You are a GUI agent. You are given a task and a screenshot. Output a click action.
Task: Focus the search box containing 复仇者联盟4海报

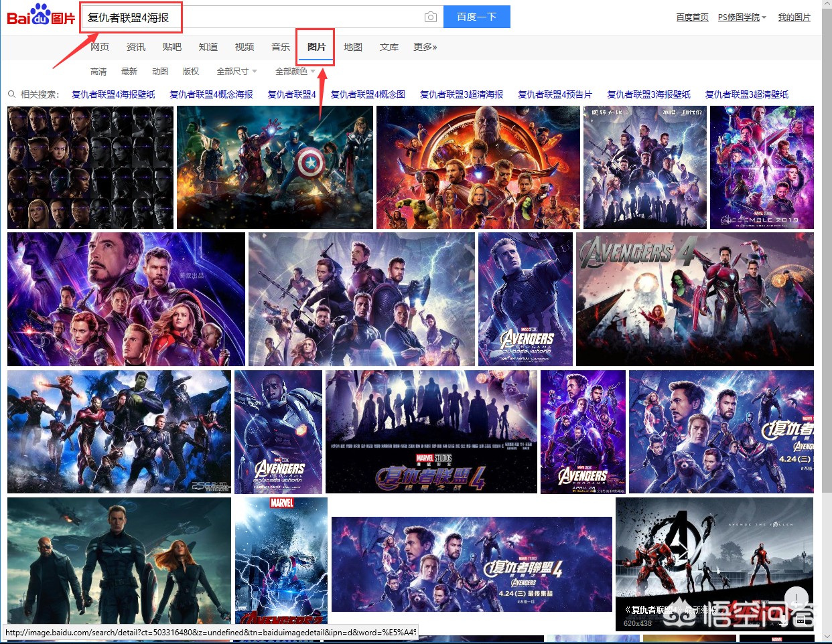pyautogui.click(x=261, y=17)
